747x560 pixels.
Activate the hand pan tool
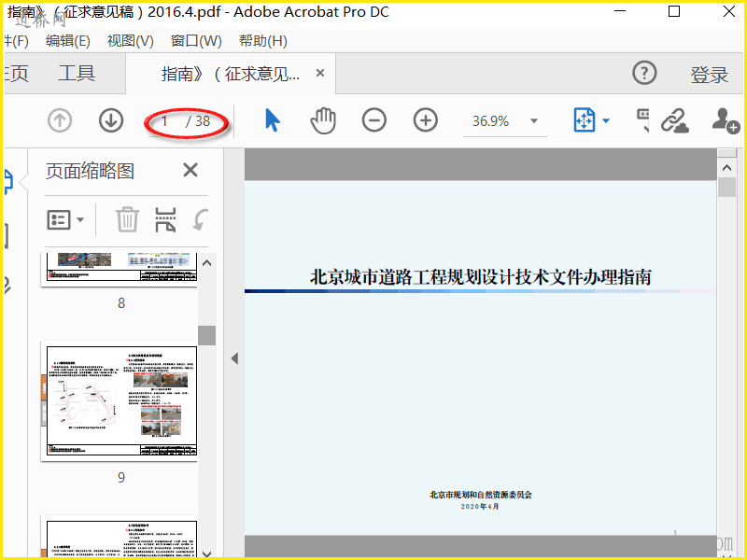pyautogui.click(x=323, y=120)
